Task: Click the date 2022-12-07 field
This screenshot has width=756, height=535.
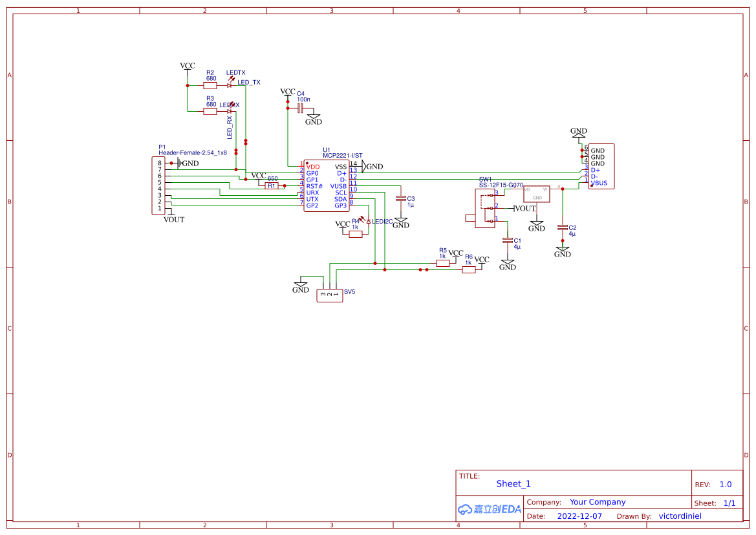Action: click(579, 516)
